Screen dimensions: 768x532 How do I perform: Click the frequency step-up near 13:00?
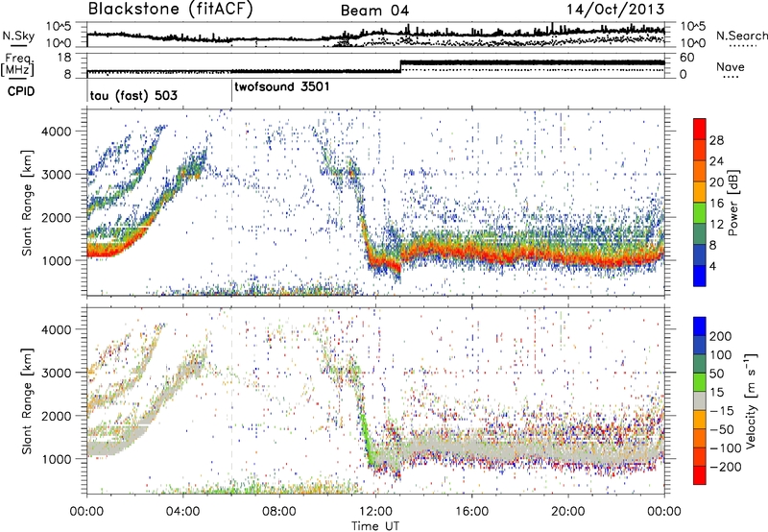point(400,66)
